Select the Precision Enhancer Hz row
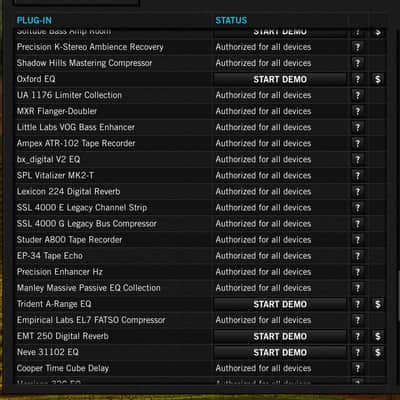This screenshot has width=400, height=400. click(200, 272)
